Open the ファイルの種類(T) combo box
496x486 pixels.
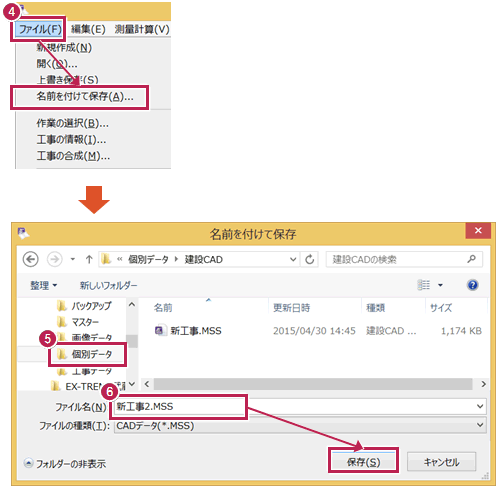click(300, 425)
